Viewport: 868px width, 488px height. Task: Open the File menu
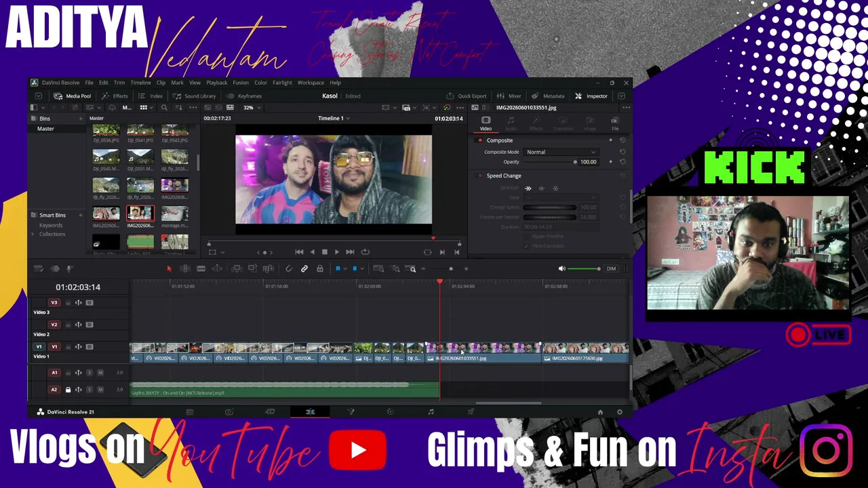(x=89, y=83)
